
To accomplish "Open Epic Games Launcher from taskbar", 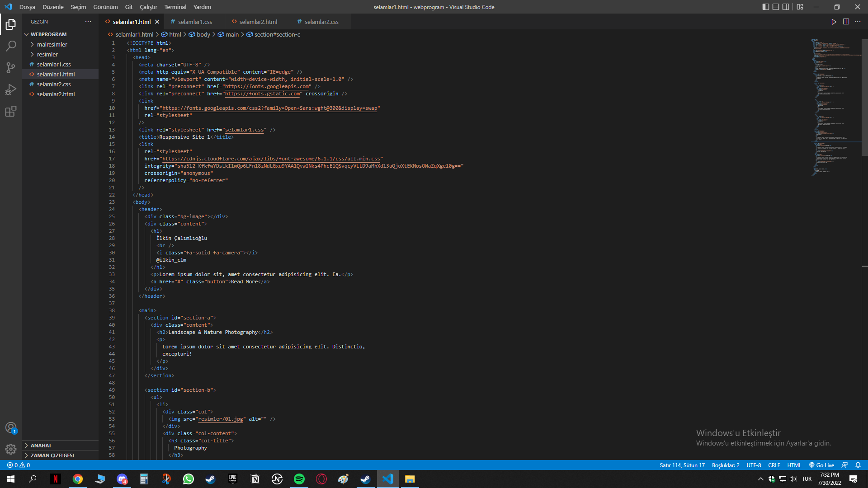I will coord(233,479).
